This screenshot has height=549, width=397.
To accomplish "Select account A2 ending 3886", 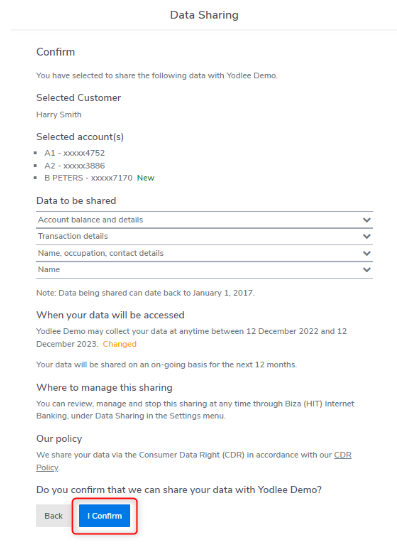I will [x=75, y=166].
